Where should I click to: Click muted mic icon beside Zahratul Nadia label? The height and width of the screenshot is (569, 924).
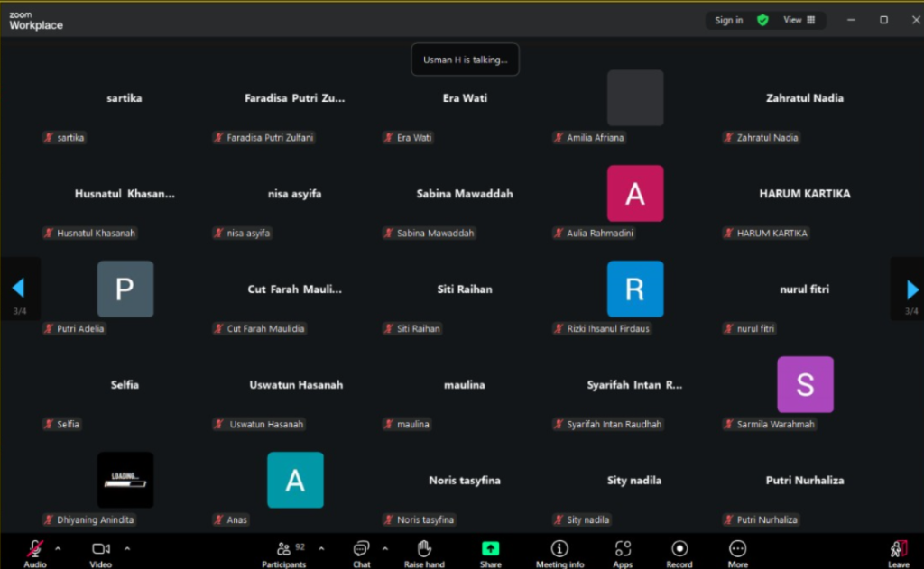728,137
